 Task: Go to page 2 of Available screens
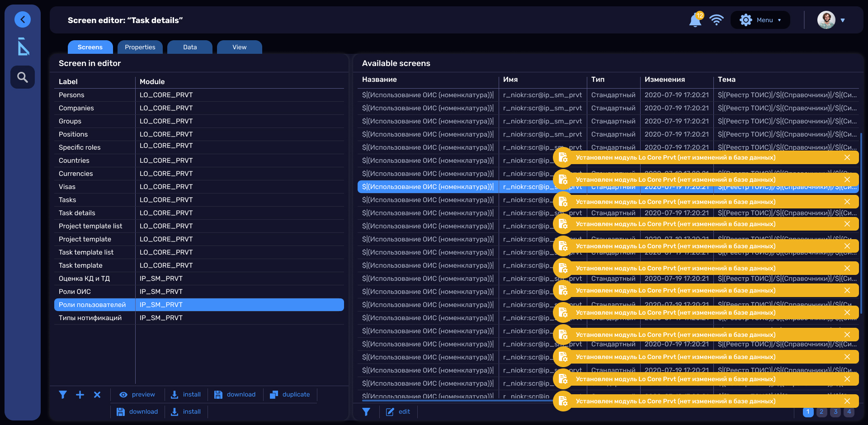tap(822, 412)
